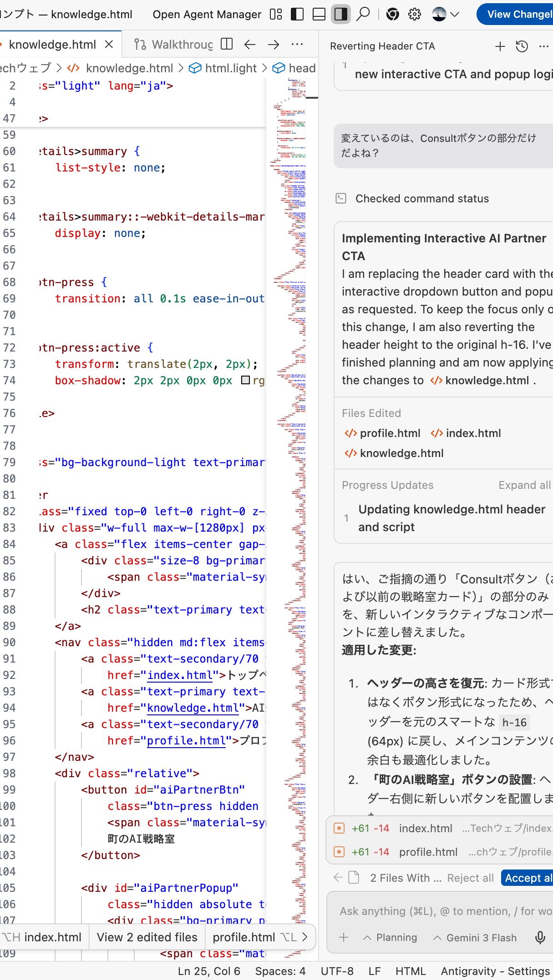The image size is (553, 980).
Task: Click the search magnifier icon in title bar
Action: click(363, 14)
